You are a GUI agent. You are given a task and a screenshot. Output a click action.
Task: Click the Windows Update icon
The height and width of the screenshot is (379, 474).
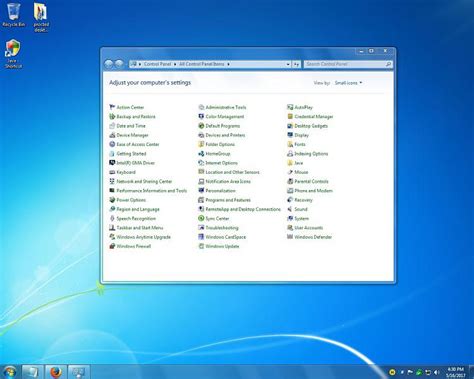click(201, 246)
